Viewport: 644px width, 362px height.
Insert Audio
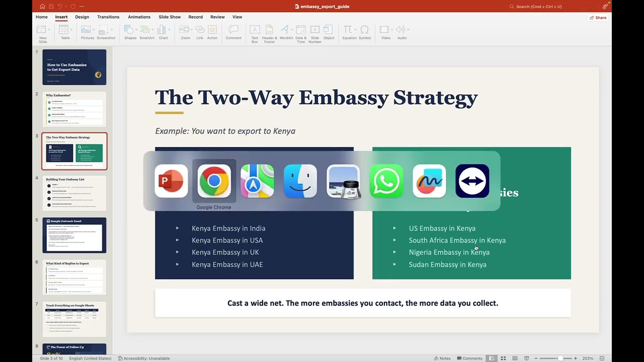point(401,33)
